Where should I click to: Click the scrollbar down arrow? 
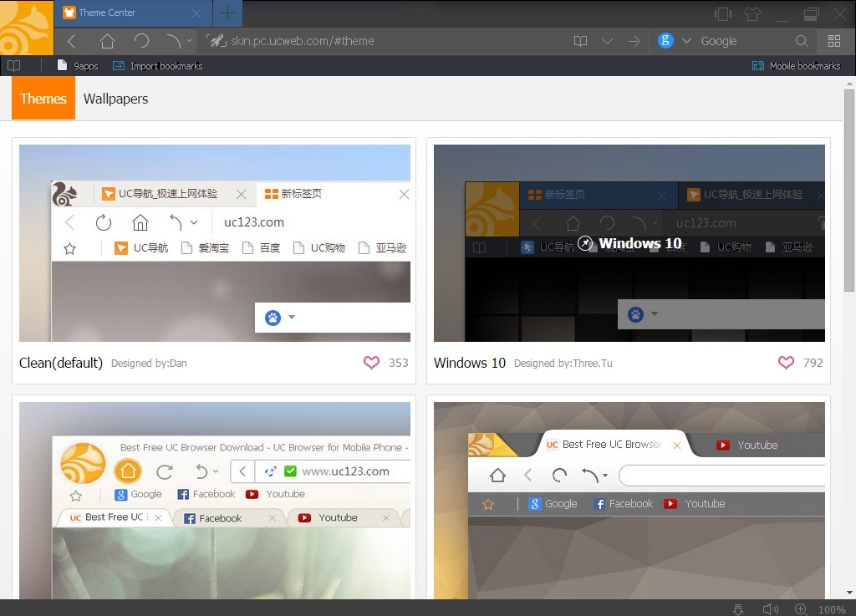pyautogui.click(x=849, y=593)
